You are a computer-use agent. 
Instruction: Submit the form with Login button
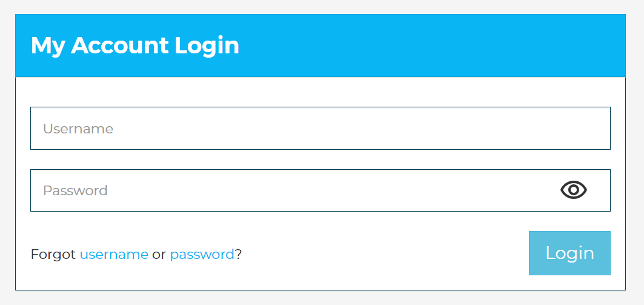(569, 253)
